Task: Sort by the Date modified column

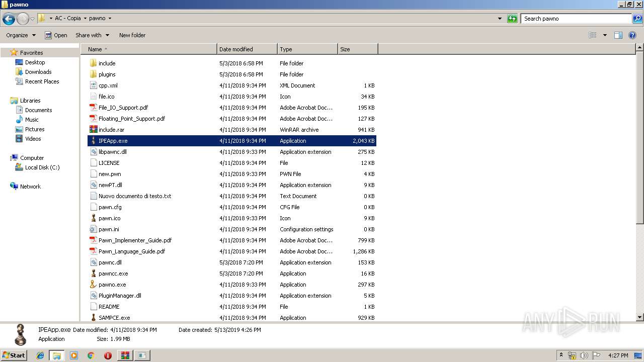Action: pos(247,49)
